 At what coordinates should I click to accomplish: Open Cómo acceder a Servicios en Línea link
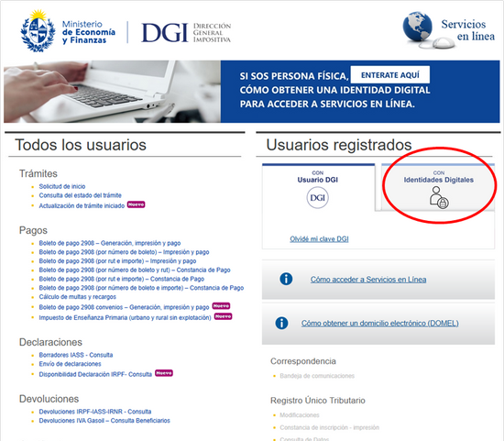point(368,280)
